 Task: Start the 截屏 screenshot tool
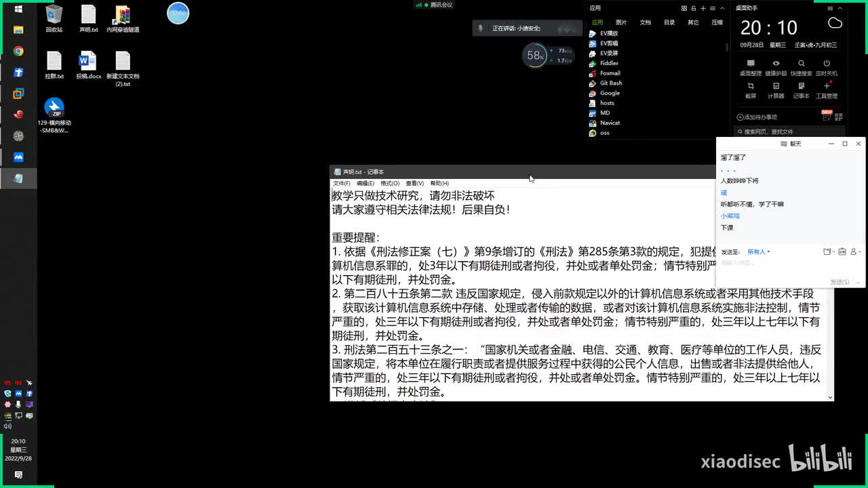pyautogui.click(x=750, y=90)
